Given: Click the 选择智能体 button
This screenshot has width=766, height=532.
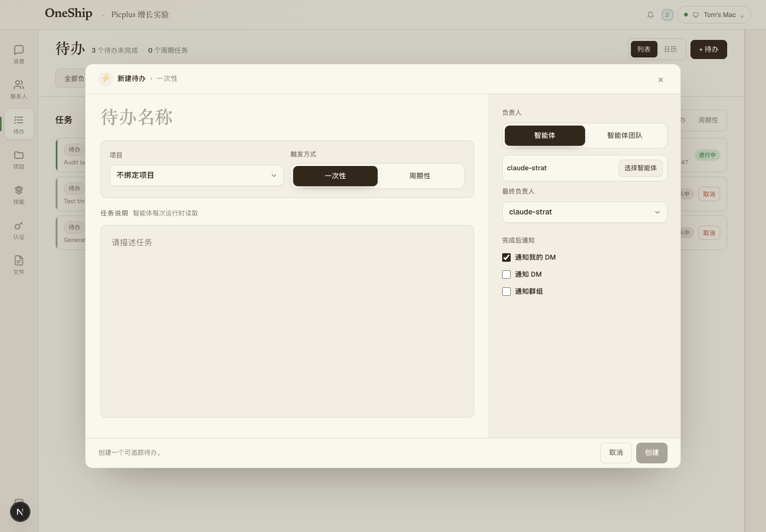Looking at the screenshot, I should click(640, 168).
